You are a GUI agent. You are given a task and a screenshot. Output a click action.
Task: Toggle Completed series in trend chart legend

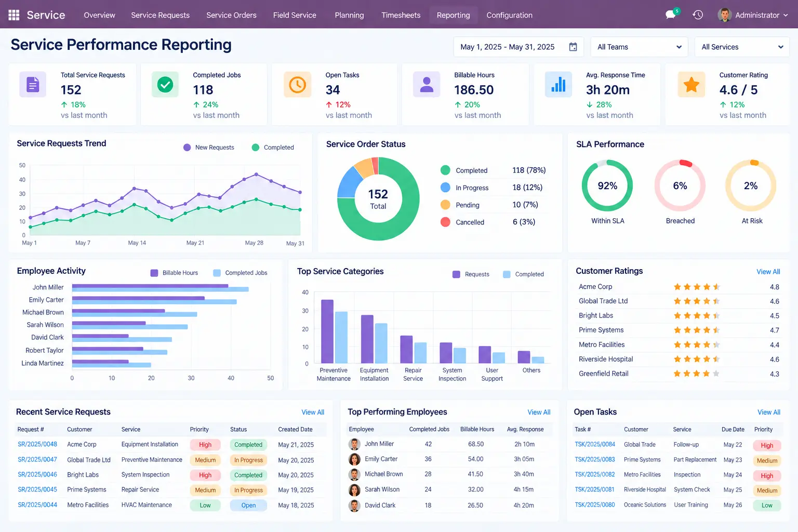273,148
